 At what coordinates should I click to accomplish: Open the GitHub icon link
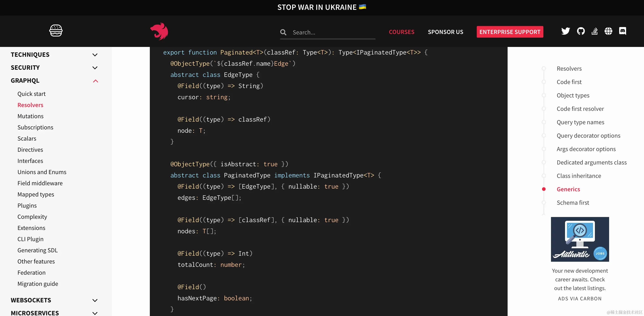(581, 31)
